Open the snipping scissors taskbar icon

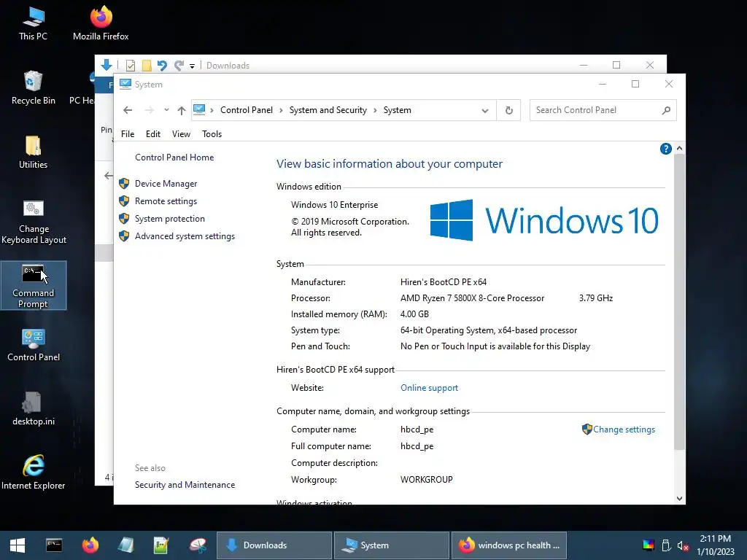pos(198,545)
